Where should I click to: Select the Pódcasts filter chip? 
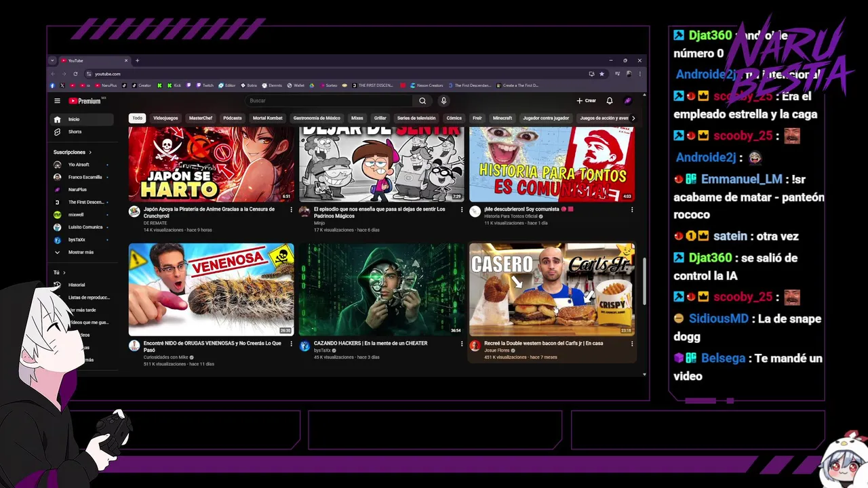pos(233,118)
